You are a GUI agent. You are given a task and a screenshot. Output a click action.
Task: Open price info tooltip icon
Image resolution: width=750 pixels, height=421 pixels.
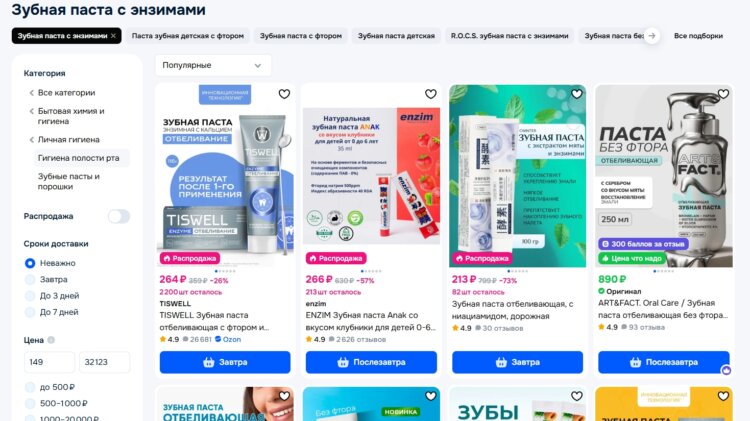point(51,340)
